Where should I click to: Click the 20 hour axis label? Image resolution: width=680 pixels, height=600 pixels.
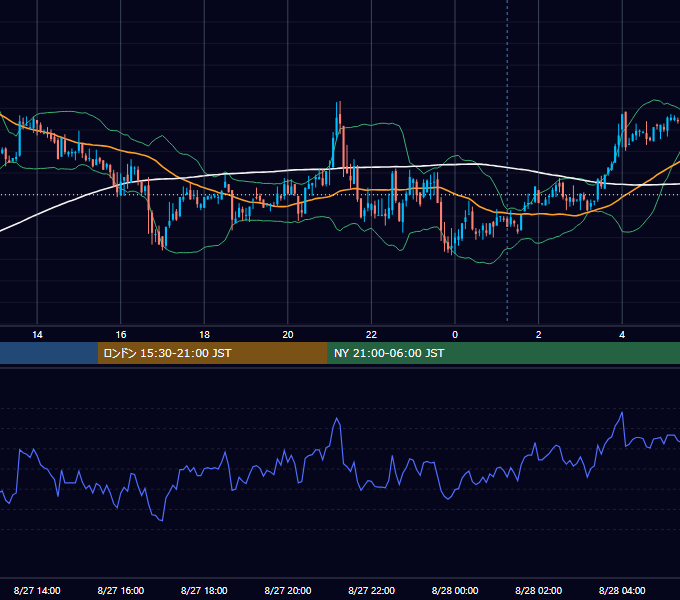click(288, 335)
